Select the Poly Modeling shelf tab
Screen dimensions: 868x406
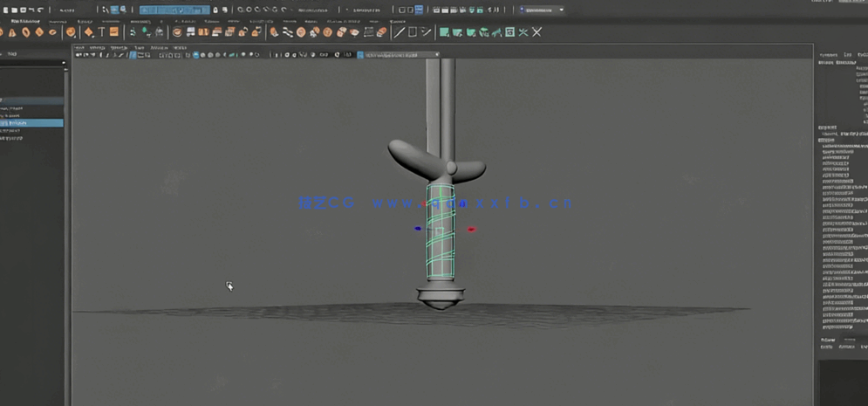pyautogui.click(x=25, y=21)
